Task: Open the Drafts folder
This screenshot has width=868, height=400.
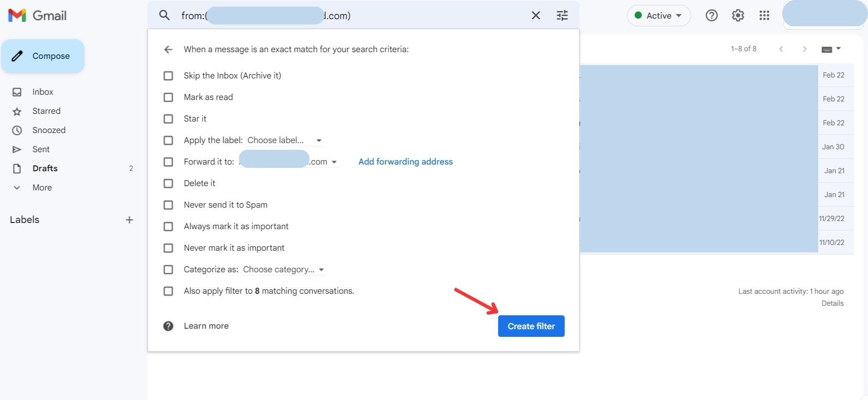Action: (45, 168)
